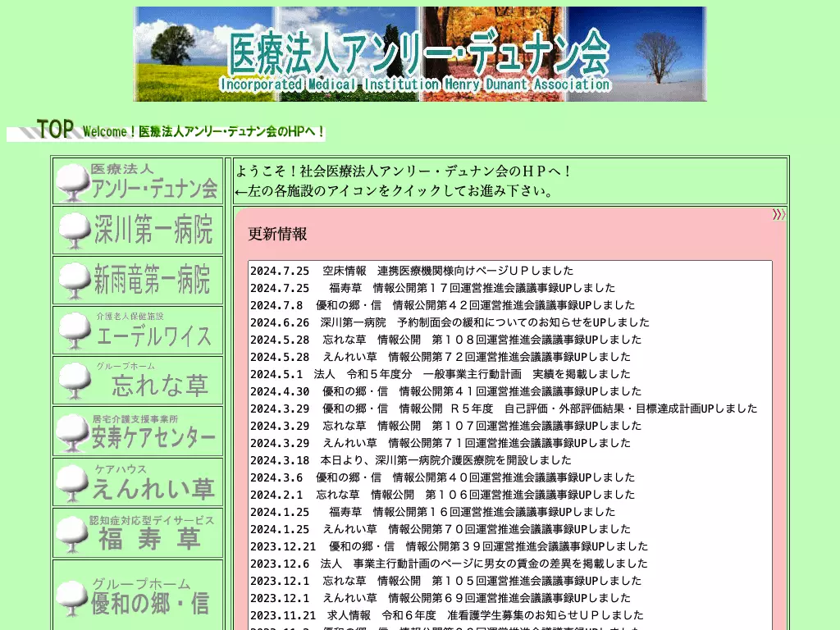Select the 2023.11.21 求人情報 准看護学生募集 entry
This screenshot has width=840, height=630.
[447, 615]
